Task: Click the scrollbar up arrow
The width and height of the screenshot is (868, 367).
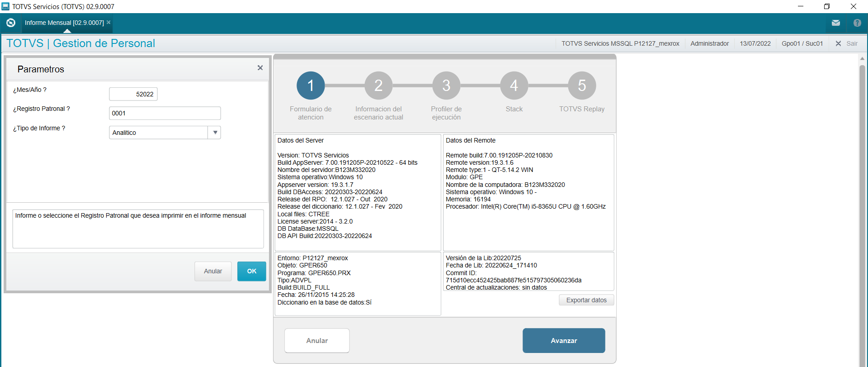Action: (x=862, y=58)
